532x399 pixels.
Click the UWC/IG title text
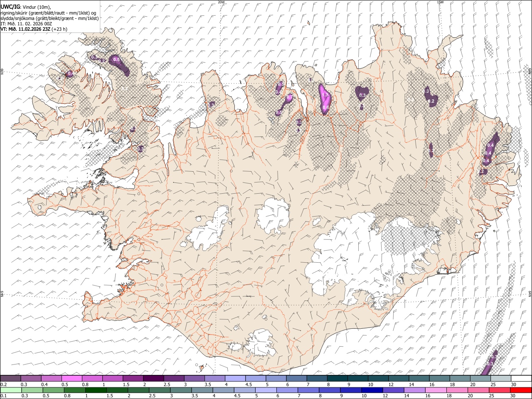click(10, 7)
